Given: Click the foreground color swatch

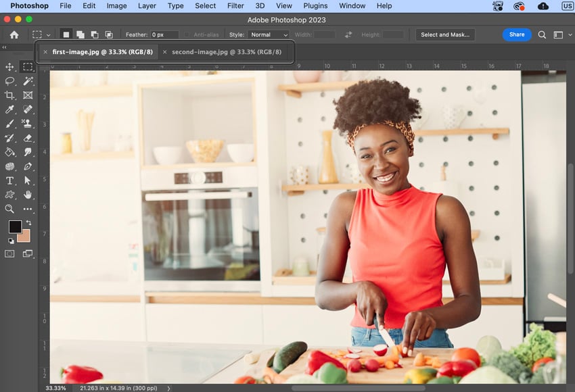Looking at the screenshot, I should pos(15,226).
